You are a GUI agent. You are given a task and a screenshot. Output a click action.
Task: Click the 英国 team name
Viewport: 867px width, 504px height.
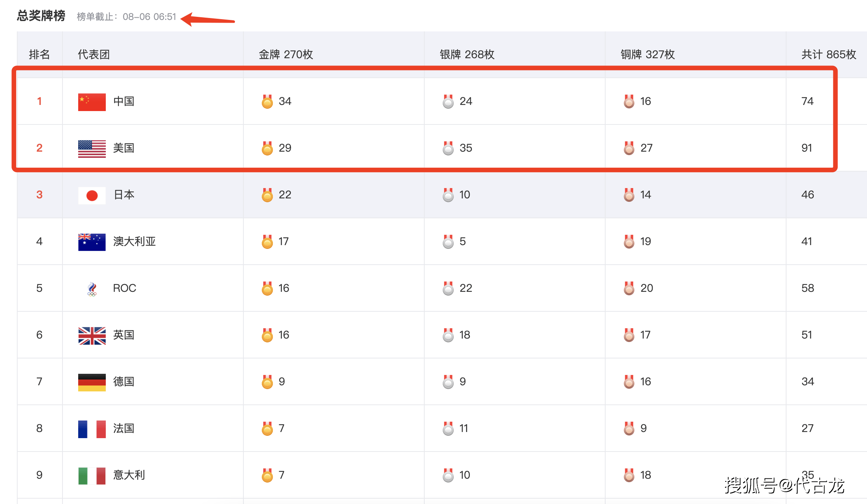[x=124, y=335]
